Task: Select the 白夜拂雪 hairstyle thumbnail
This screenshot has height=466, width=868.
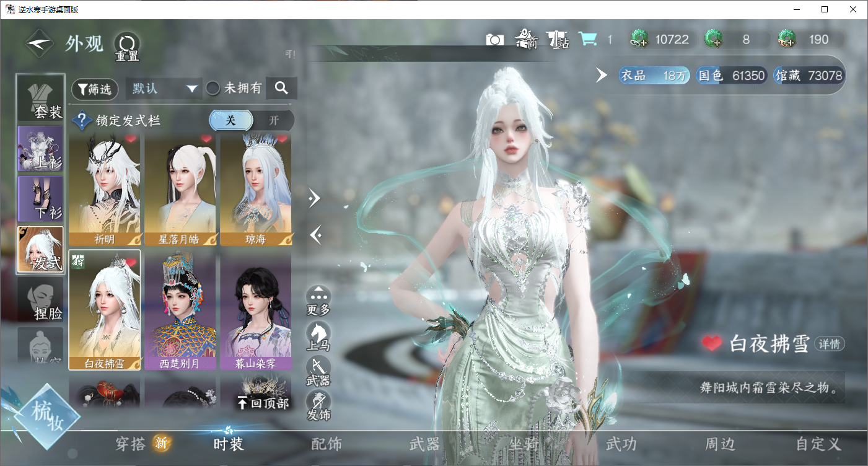Action: pos(105,310)
